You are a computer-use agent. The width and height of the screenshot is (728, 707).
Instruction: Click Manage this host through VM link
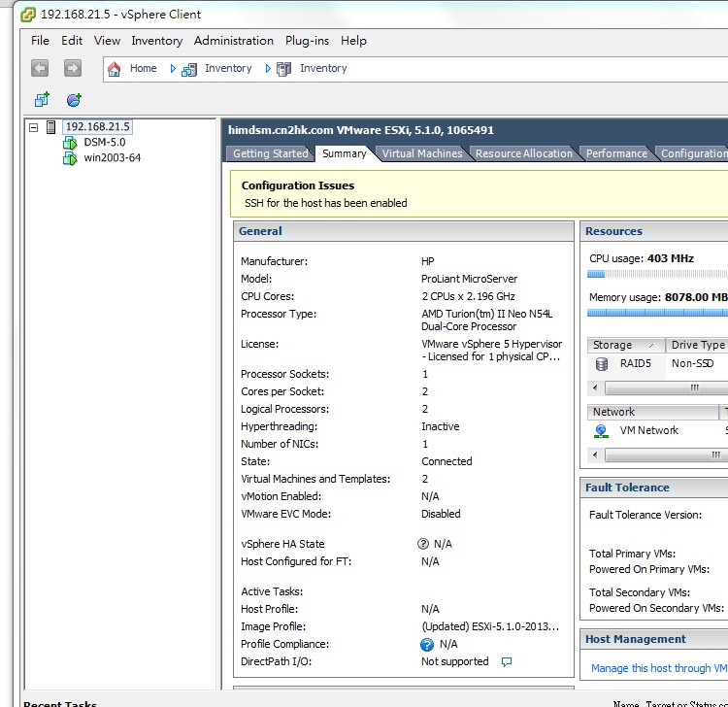(659, 668)
